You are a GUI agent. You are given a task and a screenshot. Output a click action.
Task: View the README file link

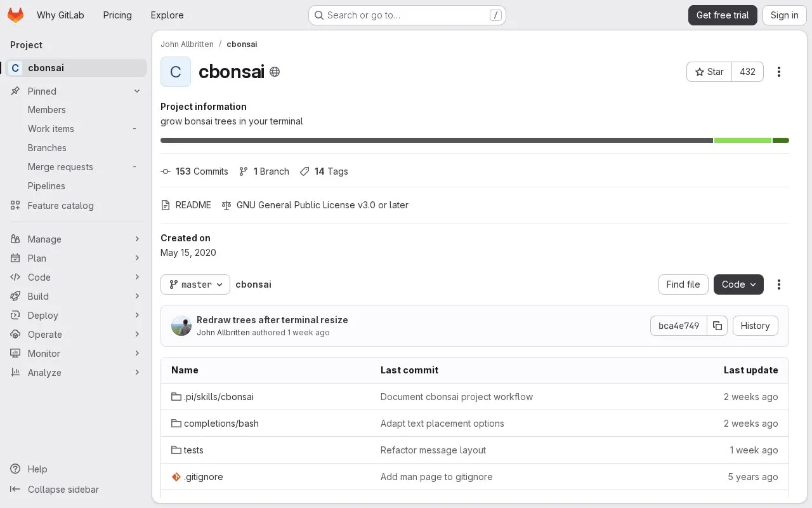(186, 205)
